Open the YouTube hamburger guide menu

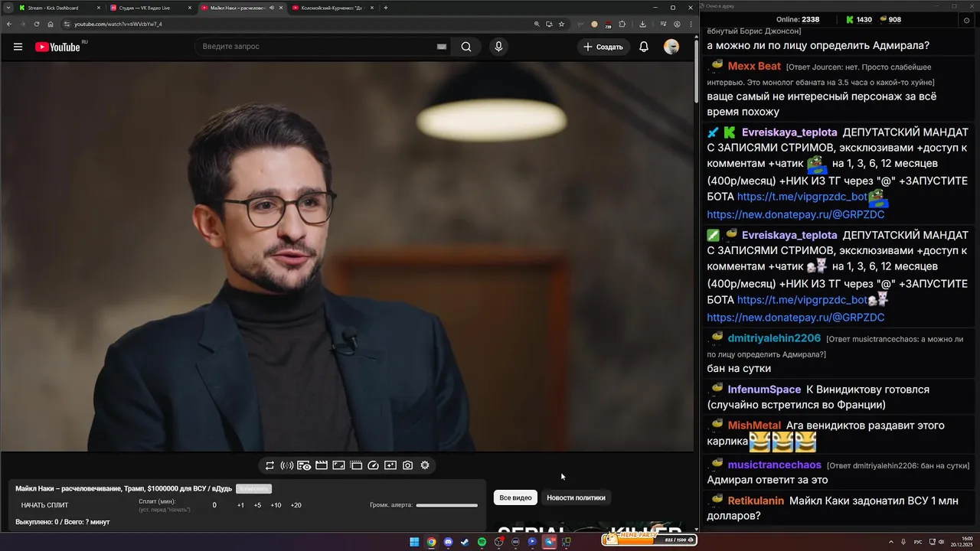click(18, 47)
